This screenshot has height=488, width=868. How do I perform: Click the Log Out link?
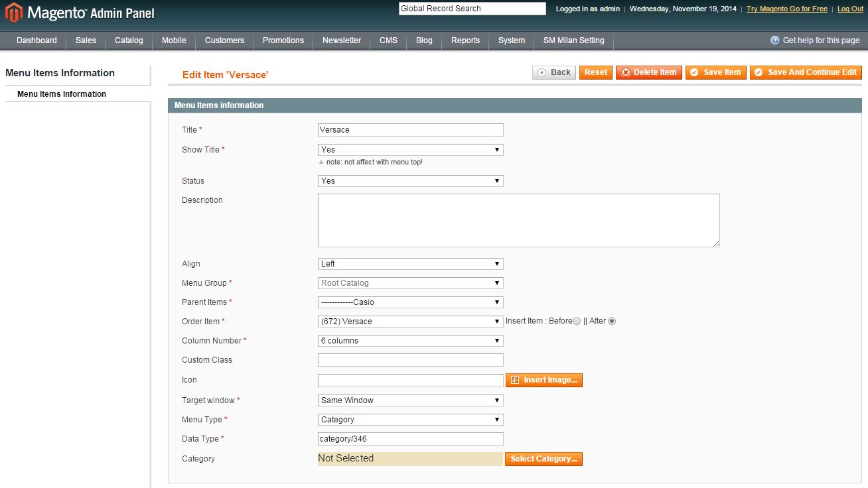pyautogui.click(x=851, y=9)
